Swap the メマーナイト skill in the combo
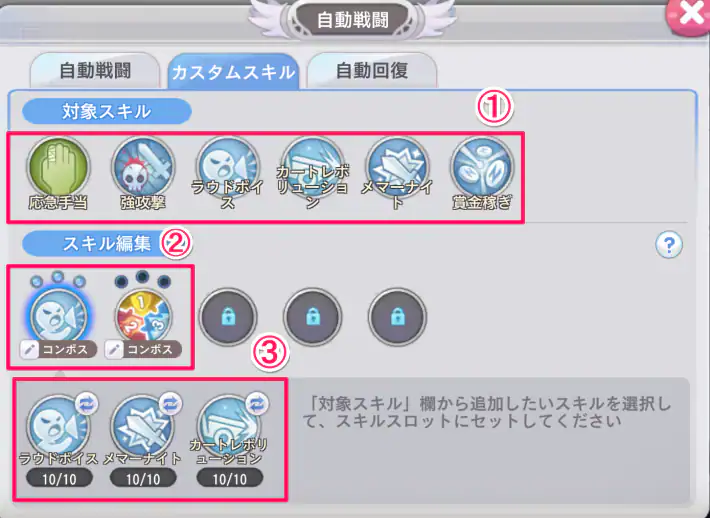Screen dimensions: 710x518 (x=171, y=403)
